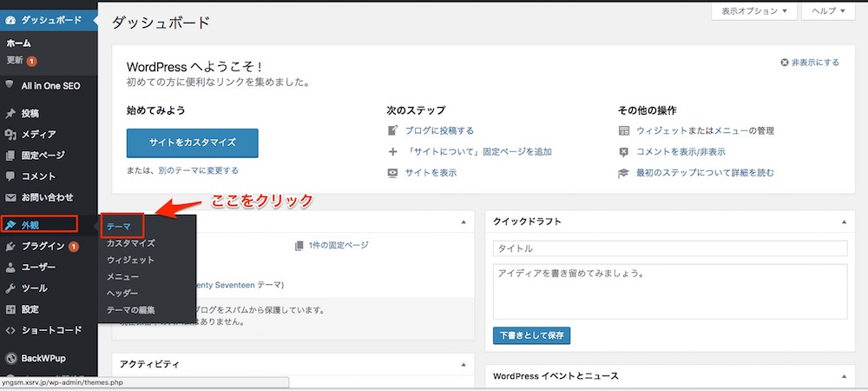Click the ダッシュボード page heading text
868x391 pixels.
161,23
